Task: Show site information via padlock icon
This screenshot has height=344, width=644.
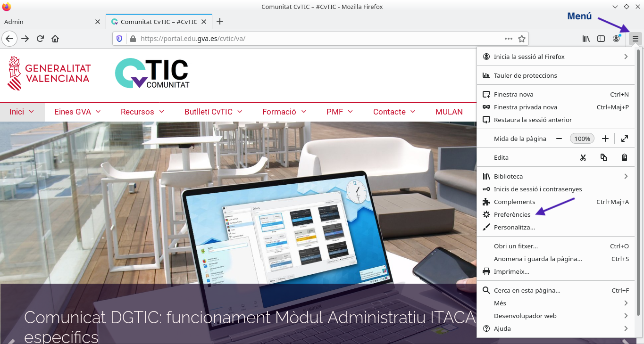Action: [133, 39]
